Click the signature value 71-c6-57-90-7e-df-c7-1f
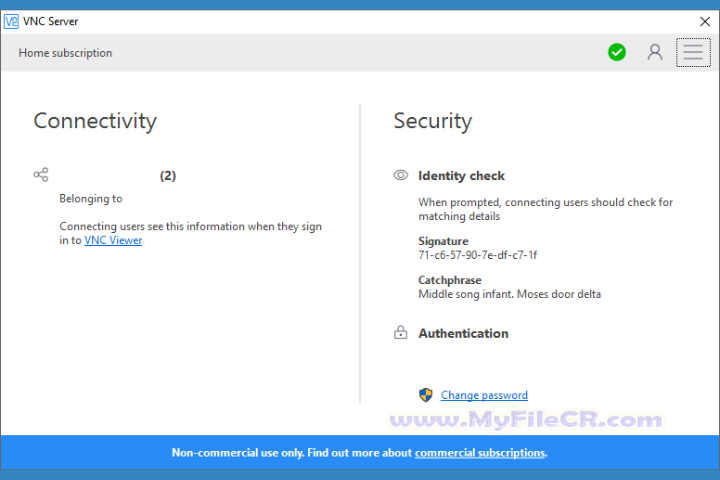This screenshot has height=480, width=720. click(478, 255)
